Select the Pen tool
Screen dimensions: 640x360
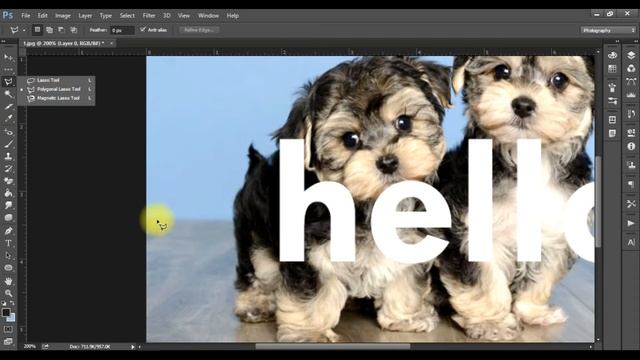tap(8, 231)
